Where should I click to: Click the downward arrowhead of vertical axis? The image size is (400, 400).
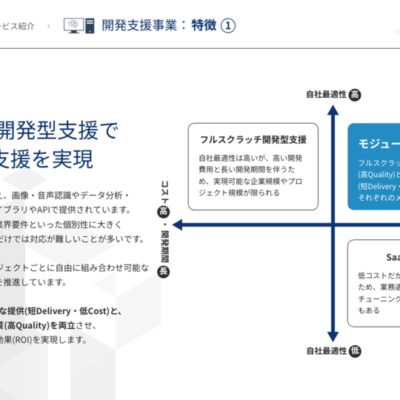pos(333,336)
